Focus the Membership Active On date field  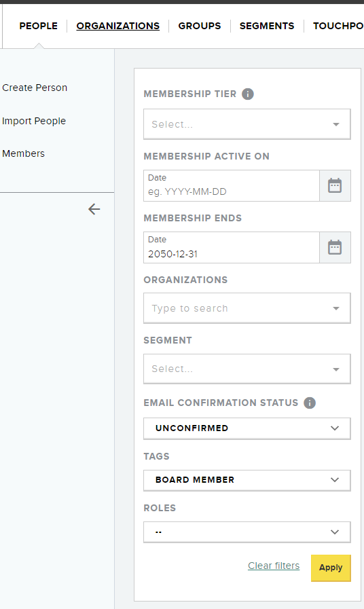point(232,185)
